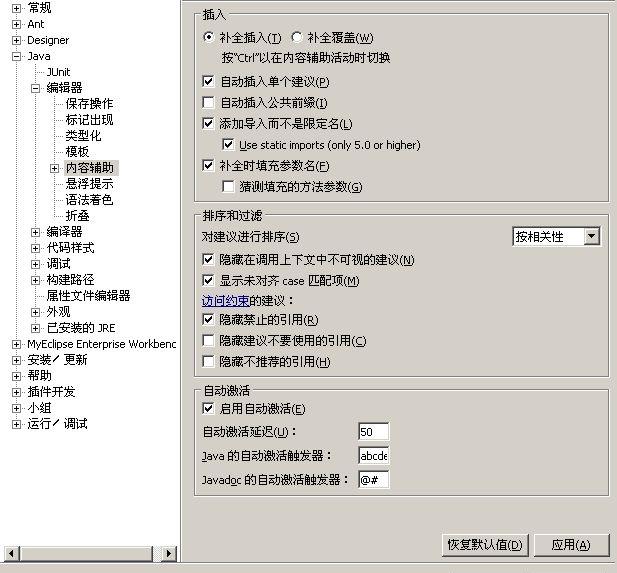The height and width of the screenshot is (573, 617).
Task: Expand the 代码样式 tree node
Action: pos(35,248)
